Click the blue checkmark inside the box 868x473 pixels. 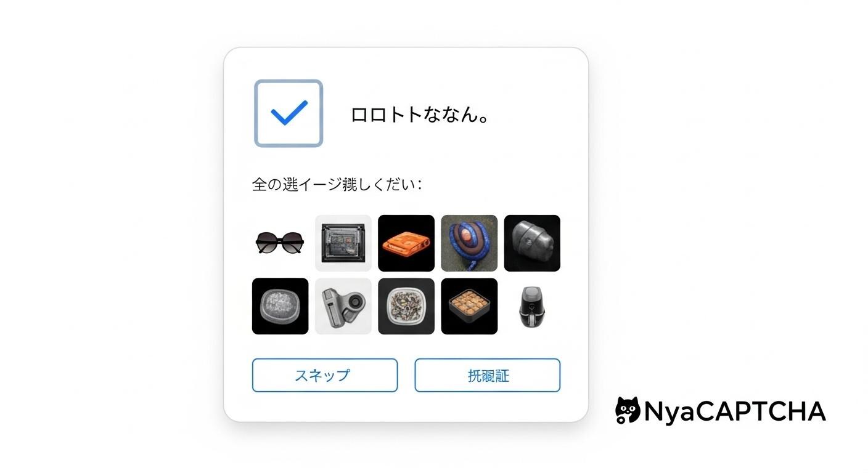click(289, 113)
